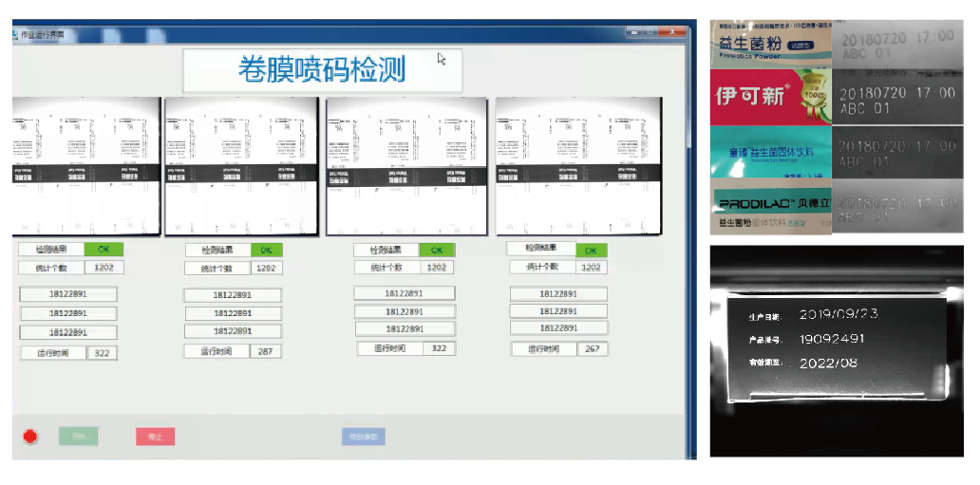The image size is (980, 485).
Task: Click the bottom 18122891 field in third column
Action: point(404,328)
